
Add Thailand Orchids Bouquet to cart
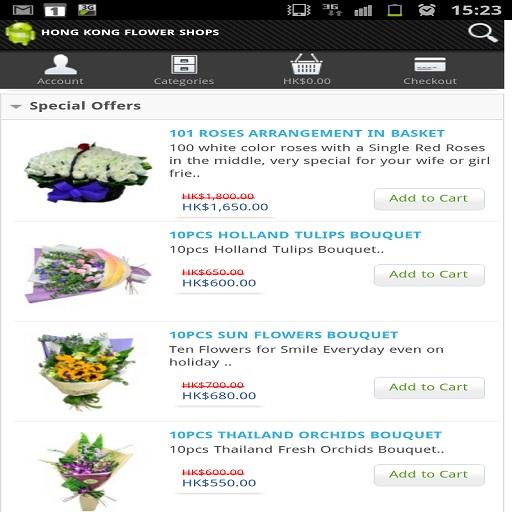pos(429,475)
